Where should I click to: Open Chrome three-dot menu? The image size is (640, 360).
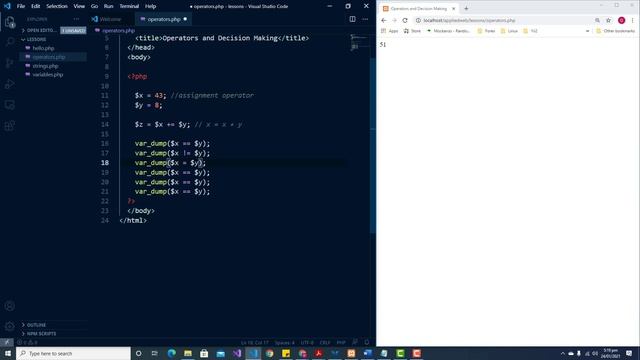coord(633,20)
